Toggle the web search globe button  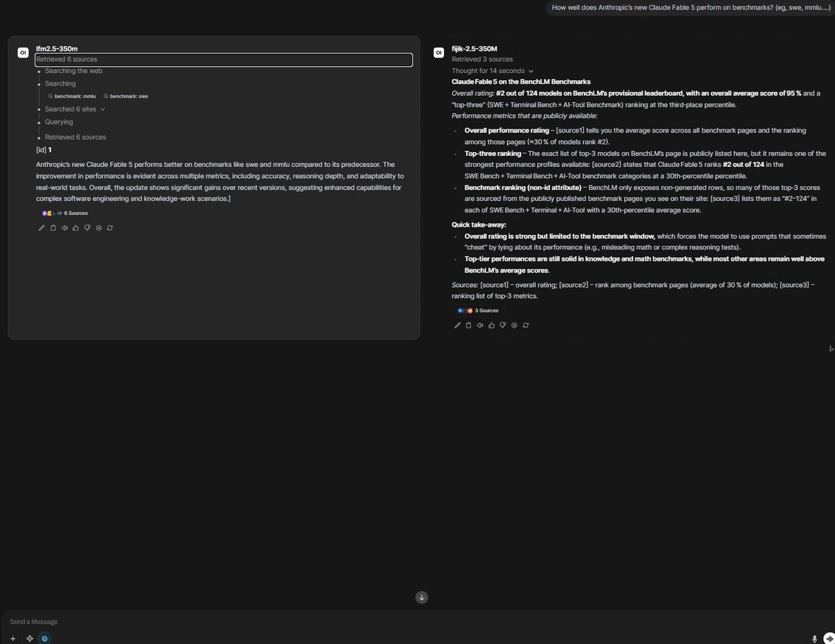[x=45, y=638]
